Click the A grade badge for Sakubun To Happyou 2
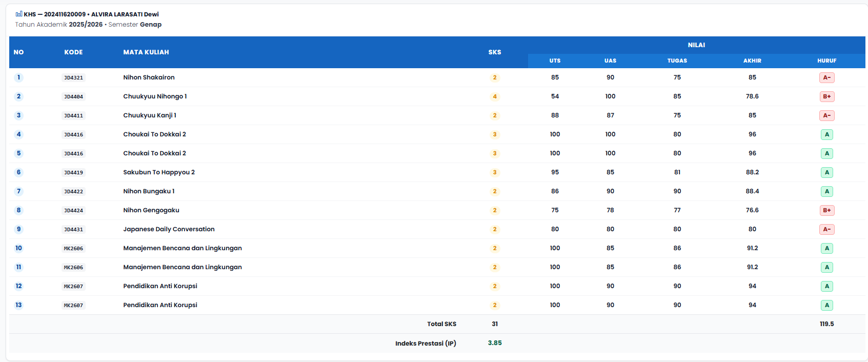The image size is (868, 362). 826,172
